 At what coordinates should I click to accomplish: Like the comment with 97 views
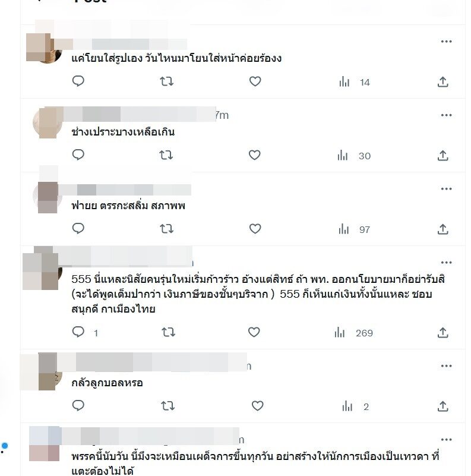tap(255, 229)
